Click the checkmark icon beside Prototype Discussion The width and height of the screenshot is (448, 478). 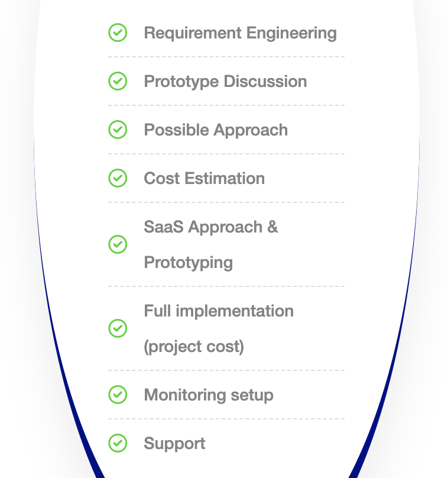pyautogui.click(x=118, y=81)
